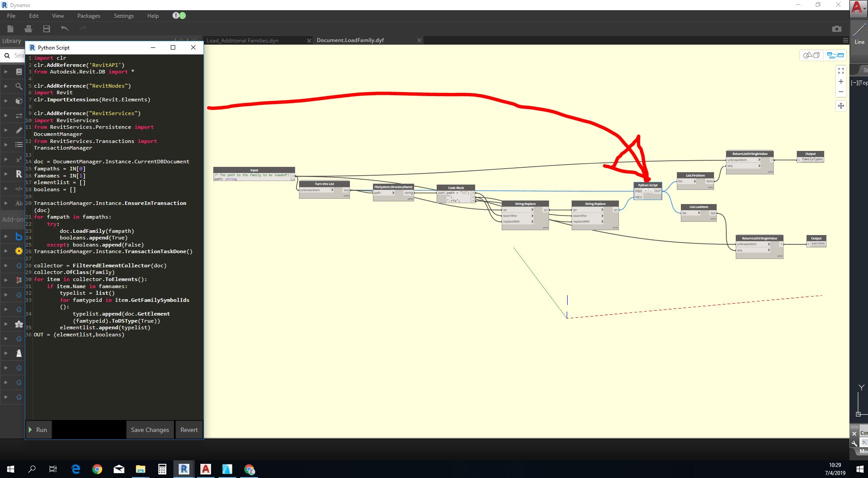Image resolution: width=868 pixels, height=478 pixels.
Task: Expand the list library category
Action: tap(6, 145)
